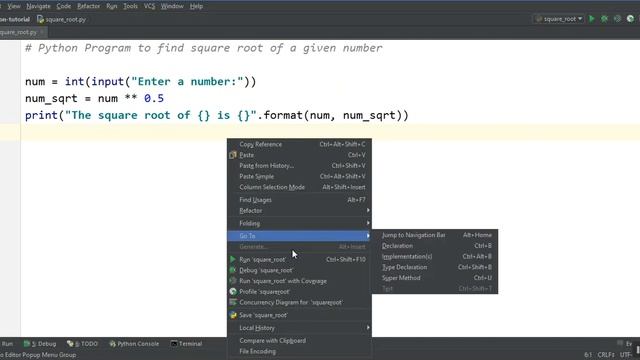Open the VCS menu
The width and height of the screenshot is (640, 360).
click(x=149, y=6)
